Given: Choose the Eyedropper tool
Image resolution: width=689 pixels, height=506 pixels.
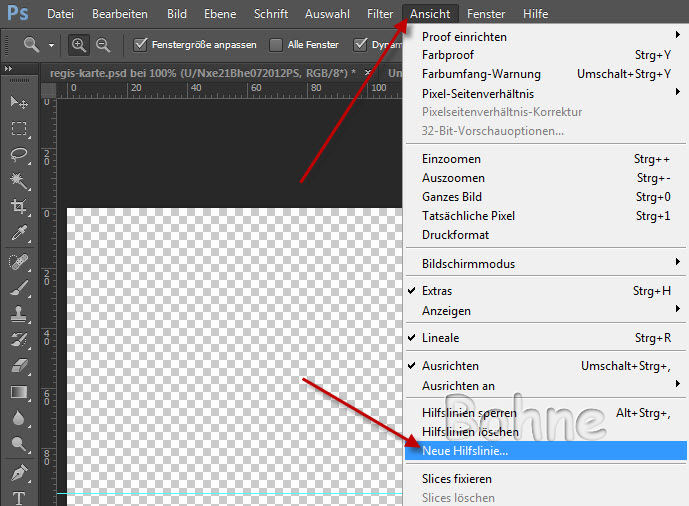Looking at the screenshot, I should pos(18,233).
